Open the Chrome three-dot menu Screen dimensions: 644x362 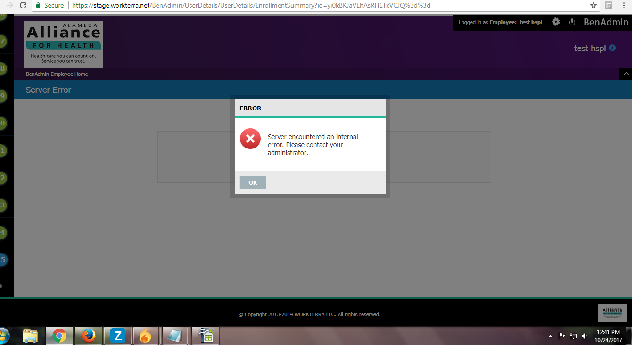pos(624,5)
